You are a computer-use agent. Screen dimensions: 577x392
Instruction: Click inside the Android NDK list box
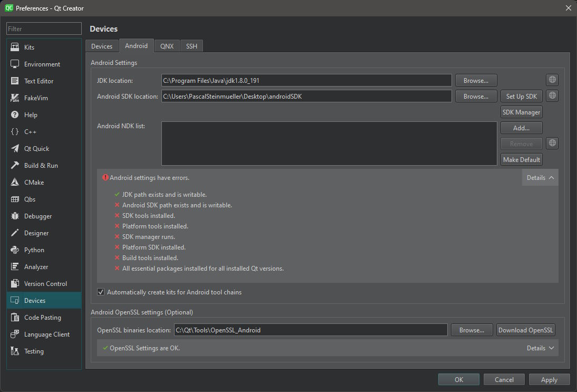tap(329, 144)
